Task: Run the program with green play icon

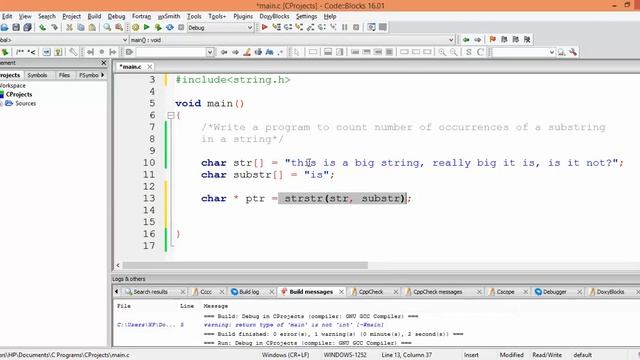Action: (x=147, y=27)
